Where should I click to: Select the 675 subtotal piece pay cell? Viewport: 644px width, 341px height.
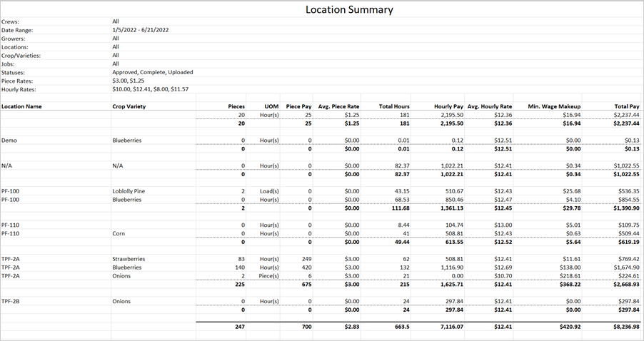point(306,285)
